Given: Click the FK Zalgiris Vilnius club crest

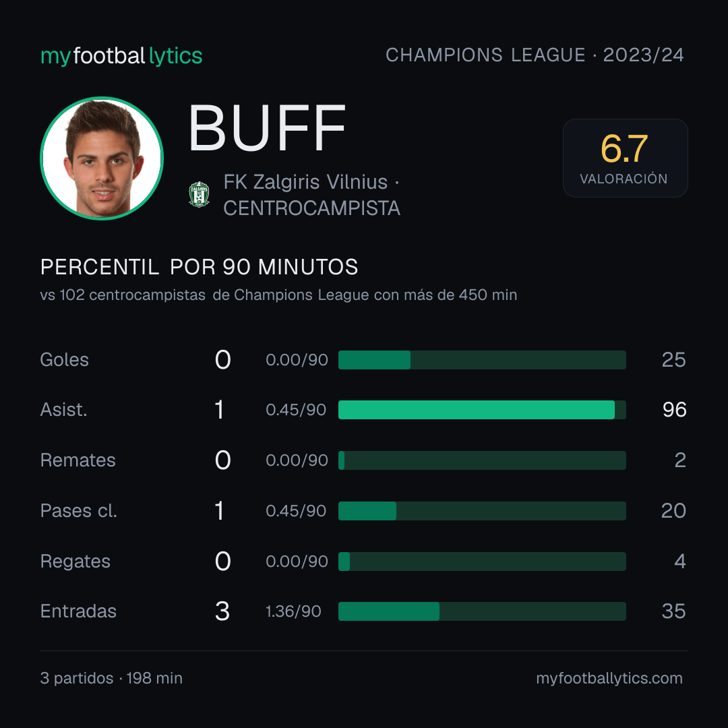Looking at the screenshot, I should coord(199,195).
